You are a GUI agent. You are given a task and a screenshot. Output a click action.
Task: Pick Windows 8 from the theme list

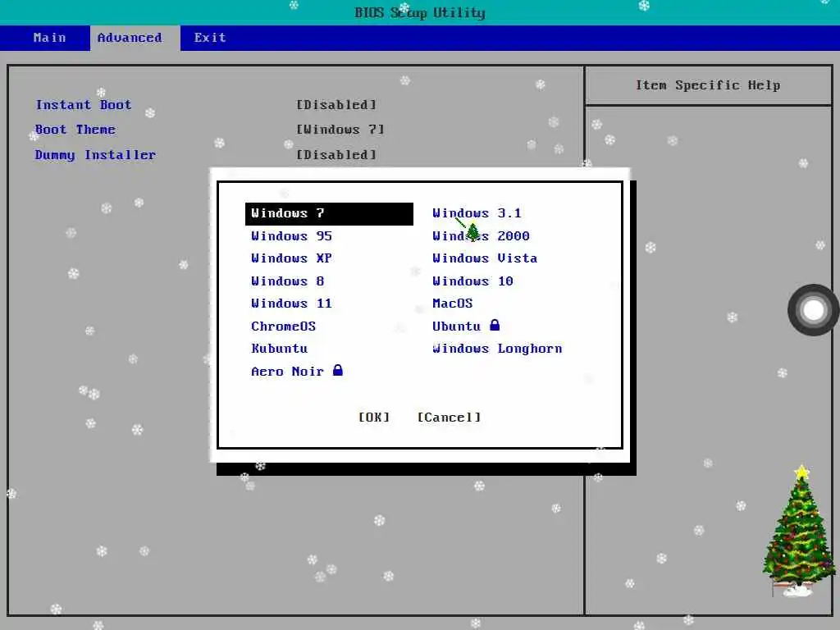coord(288,281)
